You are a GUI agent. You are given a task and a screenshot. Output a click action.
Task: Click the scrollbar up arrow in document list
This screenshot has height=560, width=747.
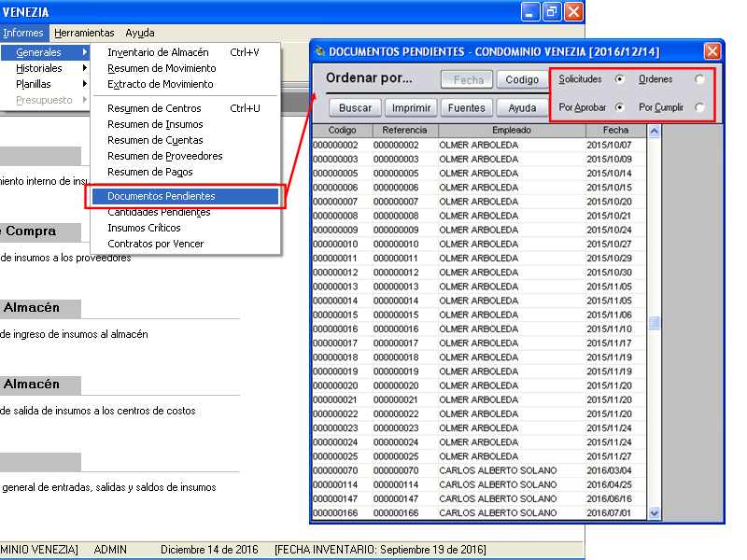[655, 131]
